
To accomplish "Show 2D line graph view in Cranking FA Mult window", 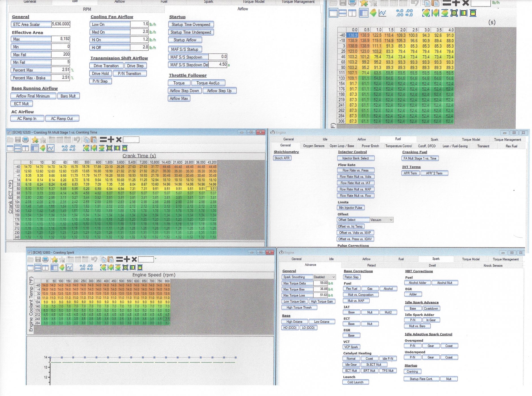I will click(x=50, y=148).
